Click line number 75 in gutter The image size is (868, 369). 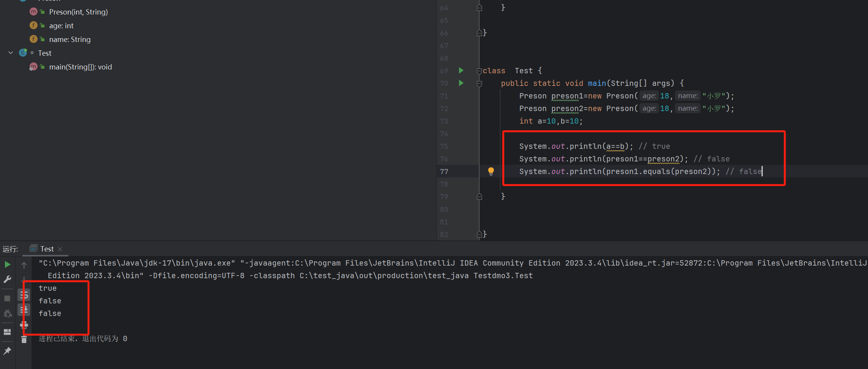pos(444,146)
